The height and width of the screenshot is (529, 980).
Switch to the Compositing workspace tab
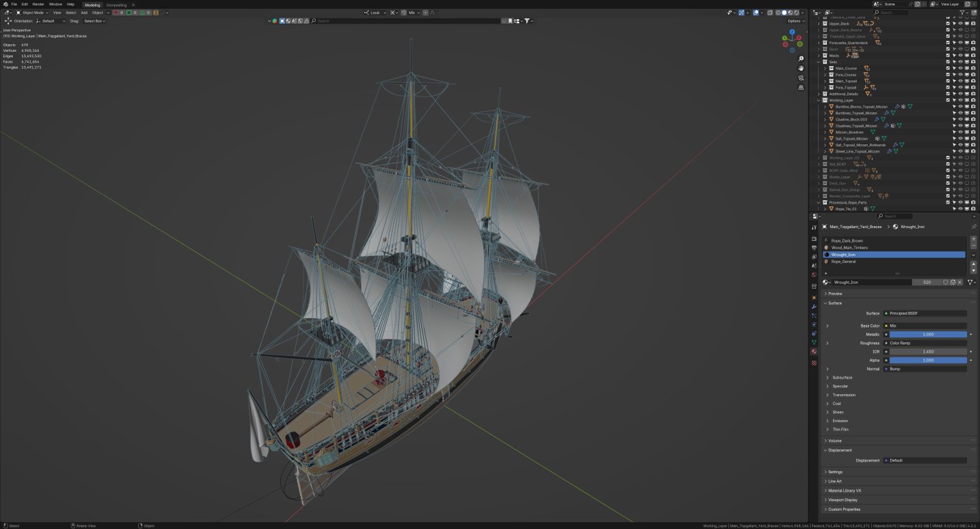click(116, 5)
